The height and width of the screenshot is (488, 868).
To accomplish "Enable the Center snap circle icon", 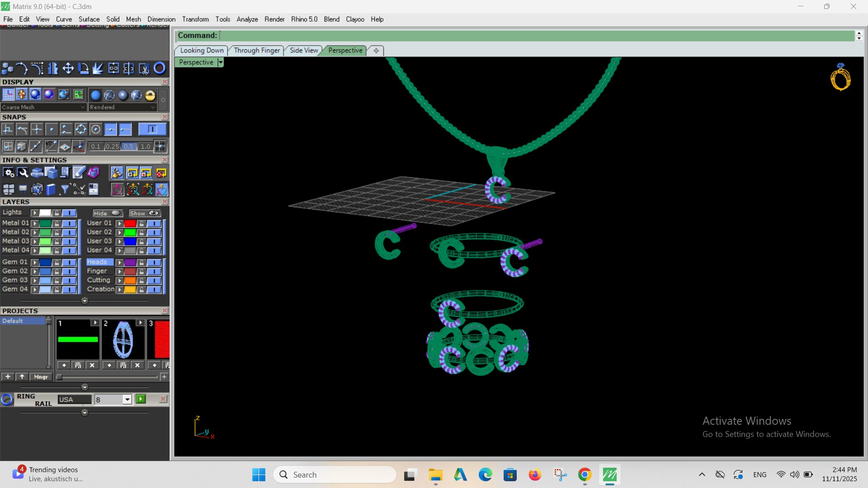I will tap(96, 130).
